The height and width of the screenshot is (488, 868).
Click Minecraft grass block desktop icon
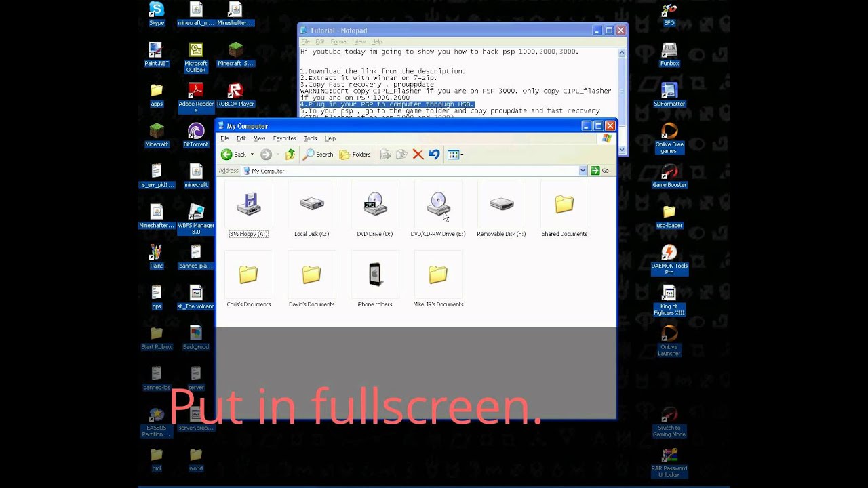pyautogui.click(x=157, y=136)
